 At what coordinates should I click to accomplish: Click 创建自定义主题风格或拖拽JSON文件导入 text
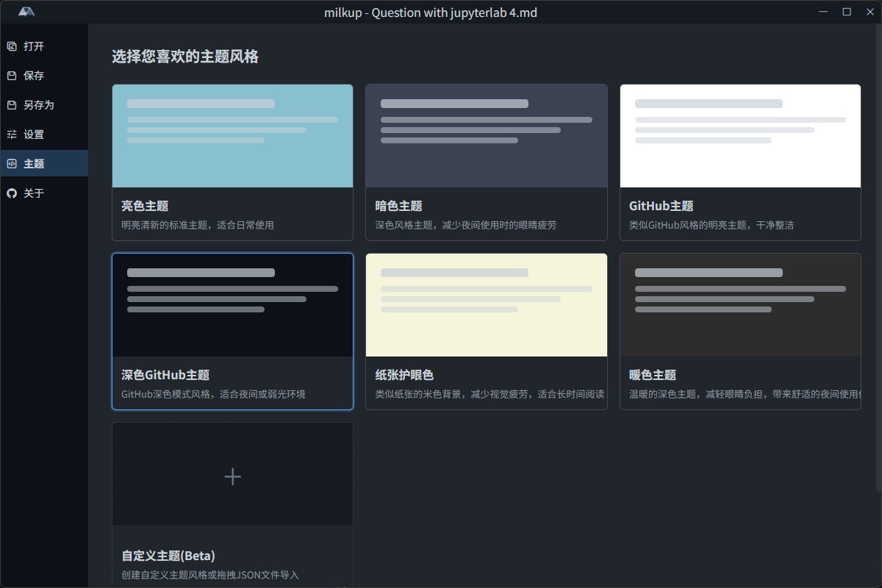coord(210,575)
